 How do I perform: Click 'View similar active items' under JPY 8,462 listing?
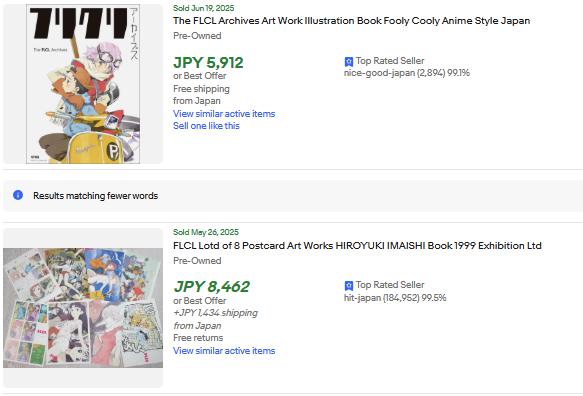[x=224, y=351]
